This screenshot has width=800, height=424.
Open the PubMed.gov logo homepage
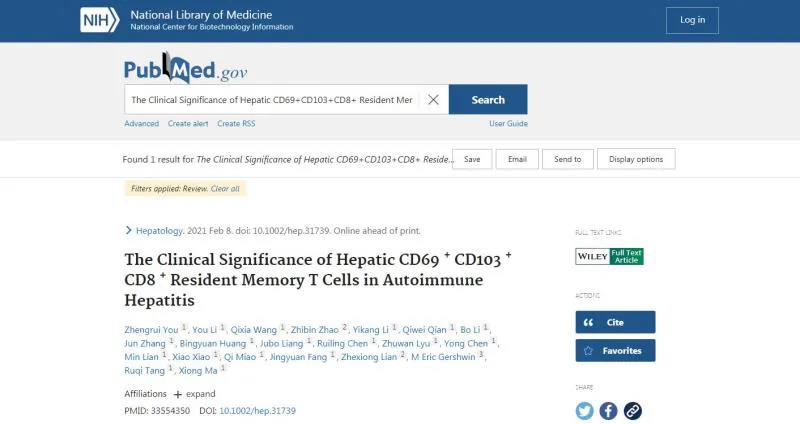coord(186,68)
